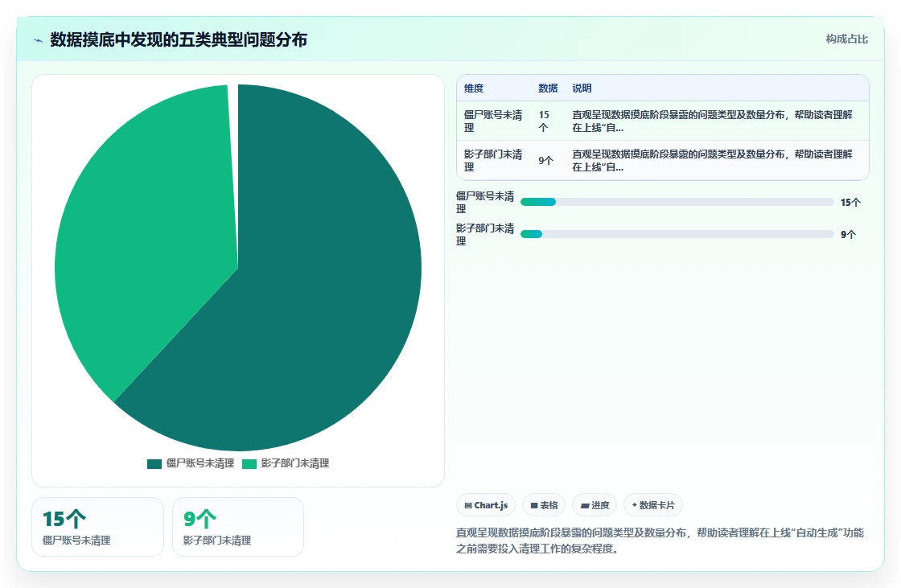The width and height of the screenshot is (901, 588).
Task: Click the 15个 value in table
Action: click(544, 121)
